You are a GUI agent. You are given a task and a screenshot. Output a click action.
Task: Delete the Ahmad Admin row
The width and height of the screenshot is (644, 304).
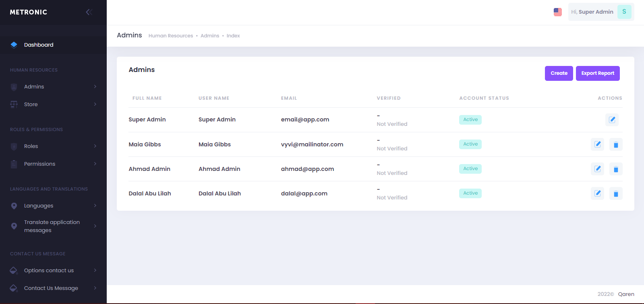click(616, 169)
